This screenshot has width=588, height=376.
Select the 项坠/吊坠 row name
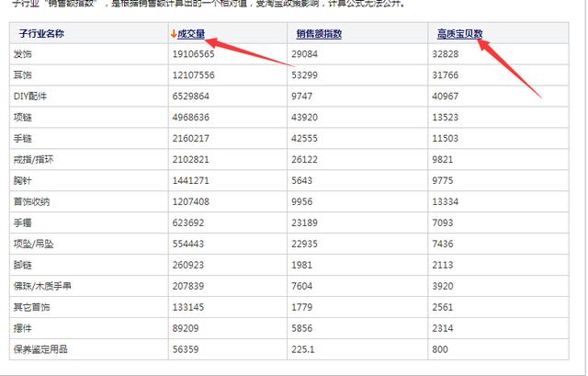[x=34, y=243]
